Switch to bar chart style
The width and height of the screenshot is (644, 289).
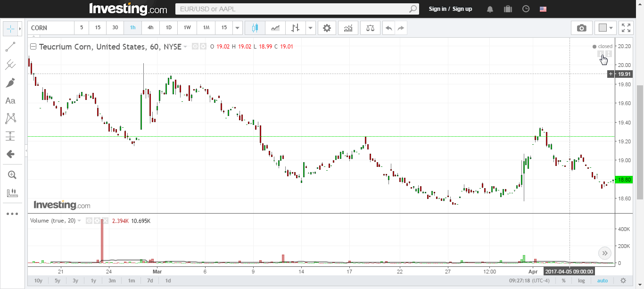point(295,28)
